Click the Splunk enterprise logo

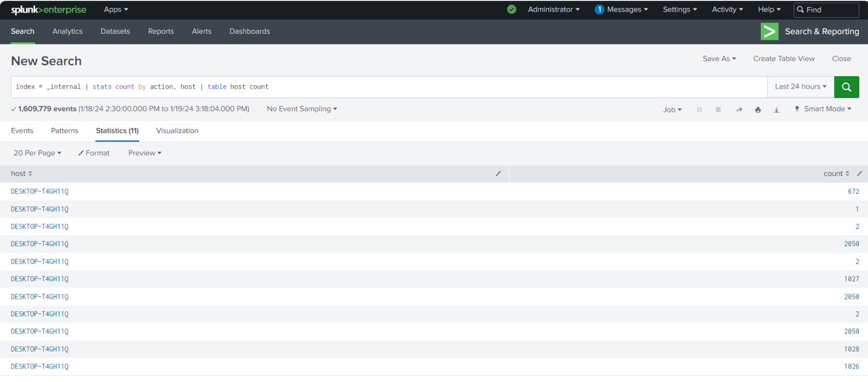(49, 10)
